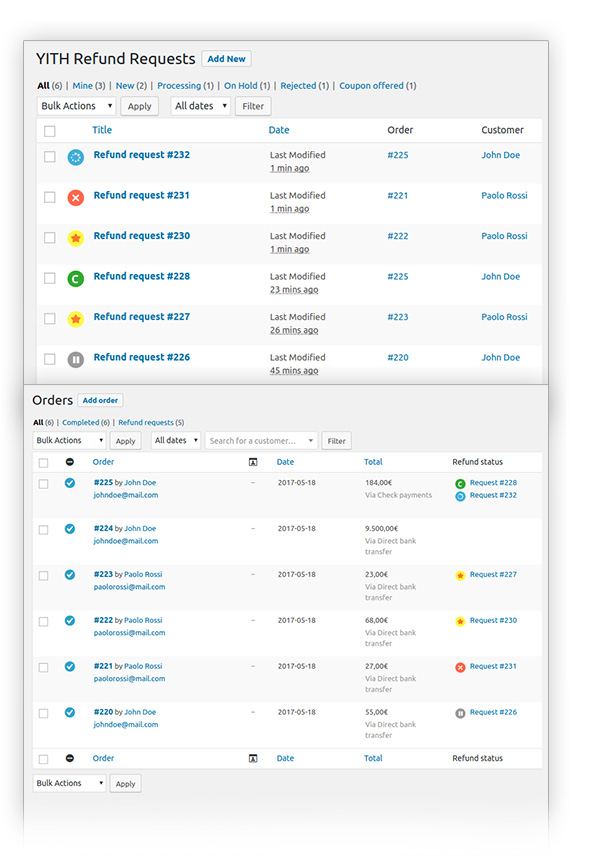
Task: Sort orders by the Total column header
Action: point(373,462)
